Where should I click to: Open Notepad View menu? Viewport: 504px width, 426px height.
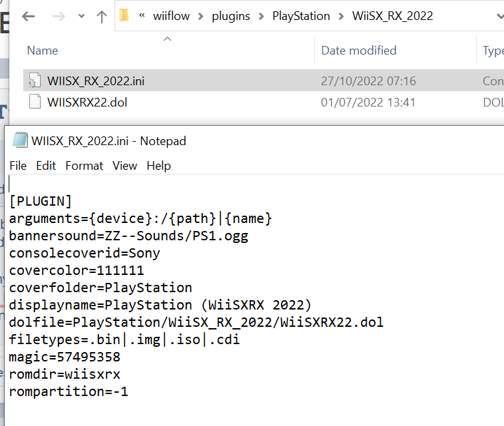tap(125, 166)
